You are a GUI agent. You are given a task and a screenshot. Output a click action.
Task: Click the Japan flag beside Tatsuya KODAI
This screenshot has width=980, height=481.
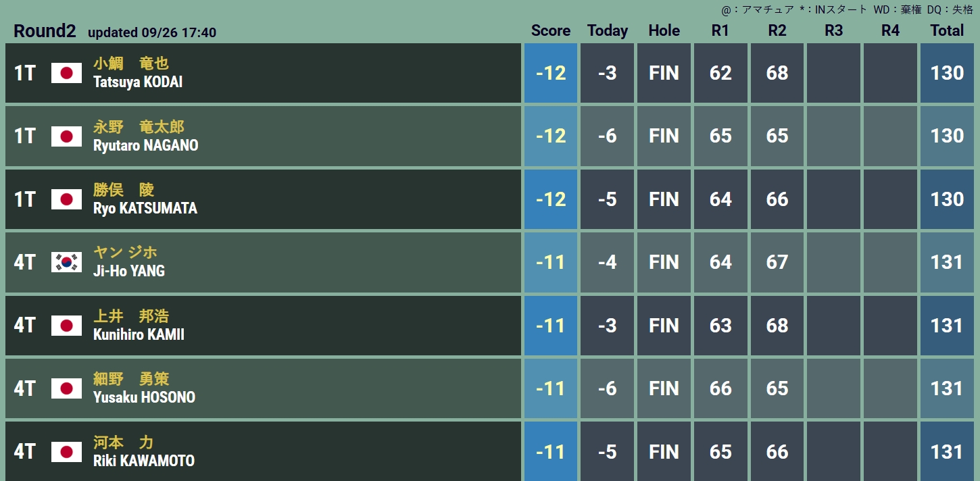[66, 73]
